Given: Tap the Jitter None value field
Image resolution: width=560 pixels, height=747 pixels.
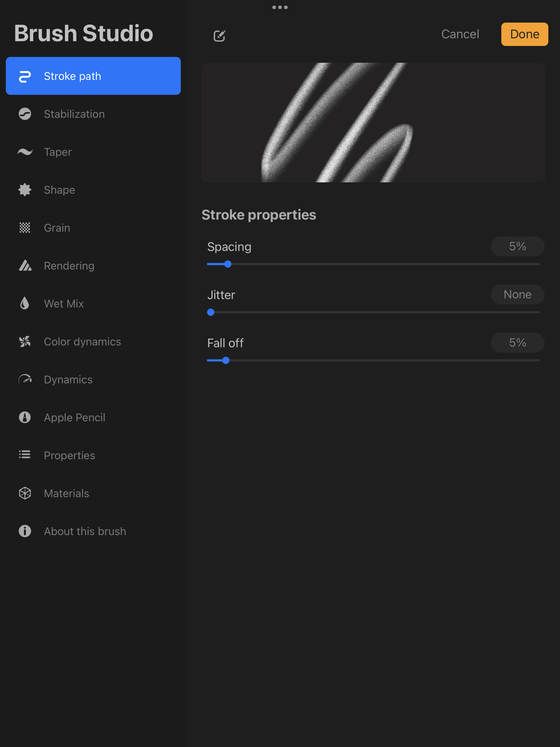Looking at the screenshot, I should click(517, 295).
